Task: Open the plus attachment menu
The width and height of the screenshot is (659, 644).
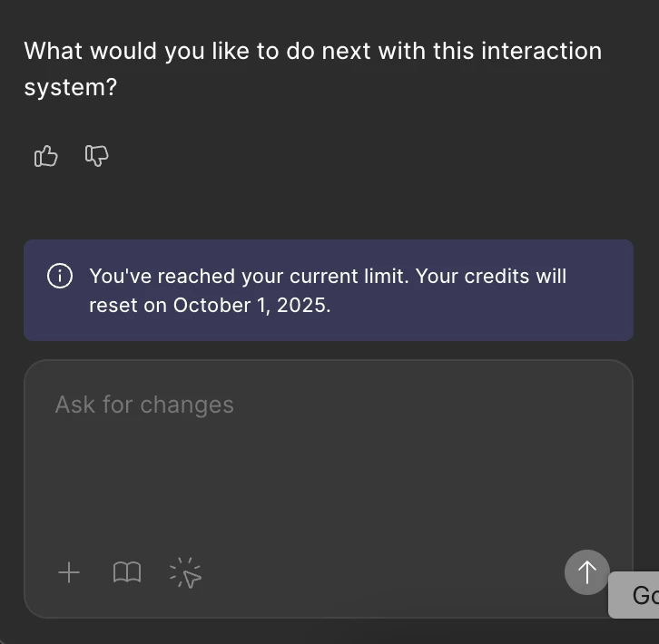Action: coord(69,572)
